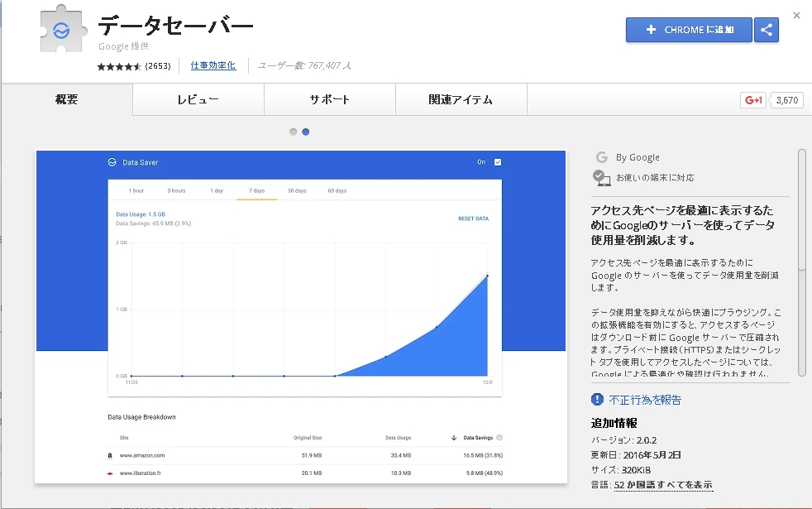Open the 仕事効率化 category link
Image resolution: width=812 pixels, height=509 pixels.
213,65
